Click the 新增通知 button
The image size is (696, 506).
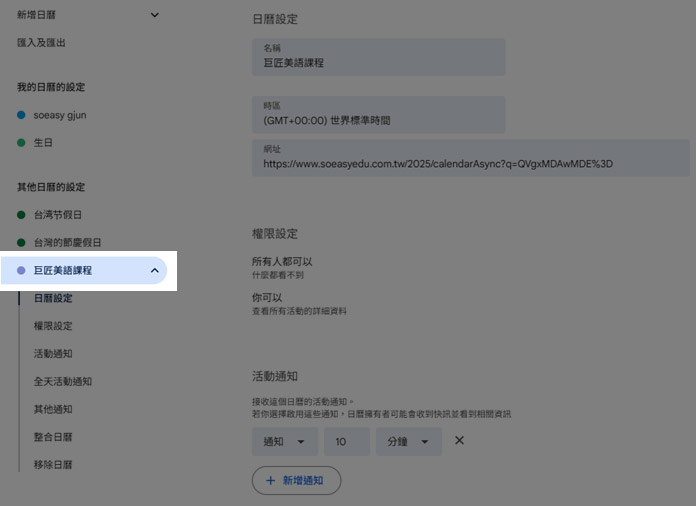(x=296, y=481)
